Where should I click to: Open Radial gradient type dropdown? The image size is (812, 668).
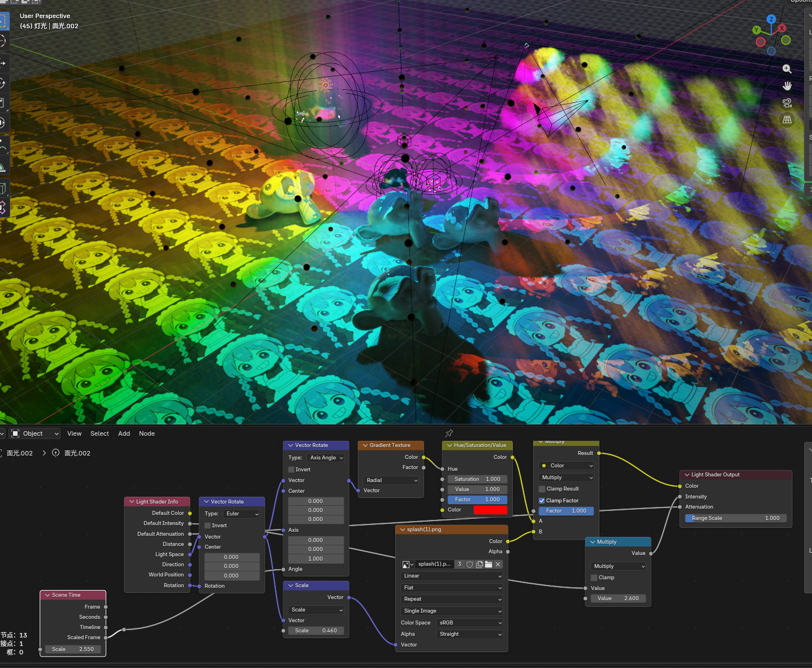tap(391, 480)
